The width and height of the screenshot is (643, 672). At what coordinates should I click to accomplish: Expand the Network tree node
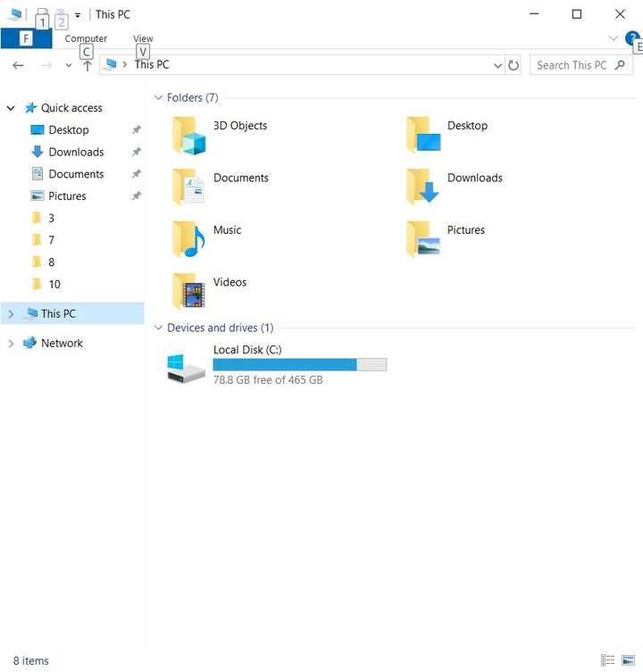point(11,344)
